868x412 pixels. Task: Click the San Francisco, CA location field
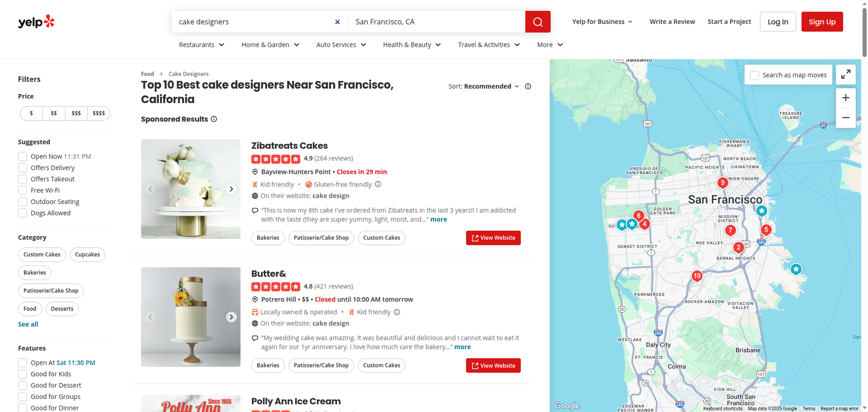point(437,22)
